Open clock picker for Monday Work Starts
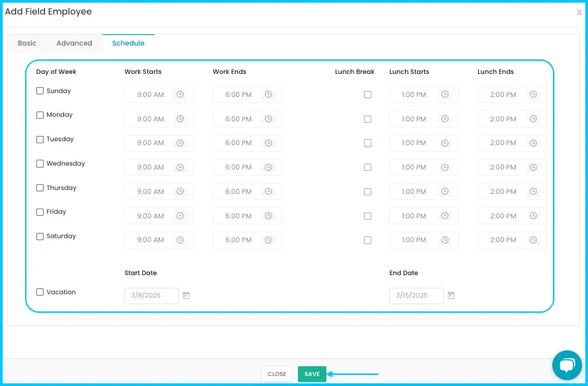The width and height of the screenshot is (588, 386). coord(180,119)
